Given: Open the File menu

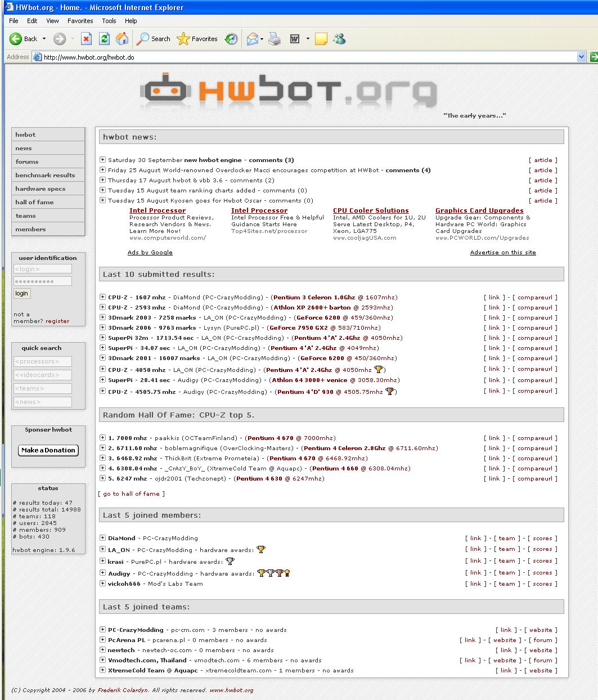Looking at the screenshot, I should click(x=14, y=21).
